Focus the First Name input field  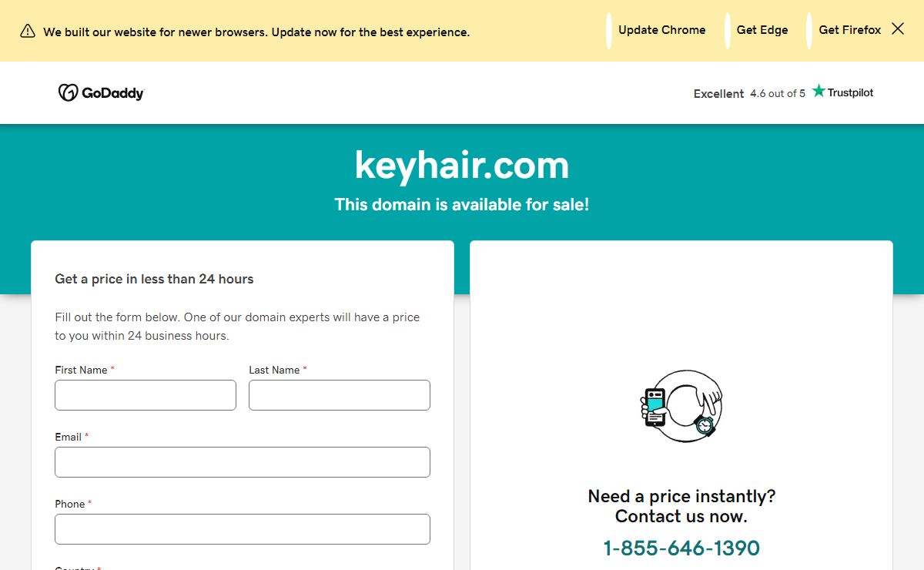click(x=146, y=395)
